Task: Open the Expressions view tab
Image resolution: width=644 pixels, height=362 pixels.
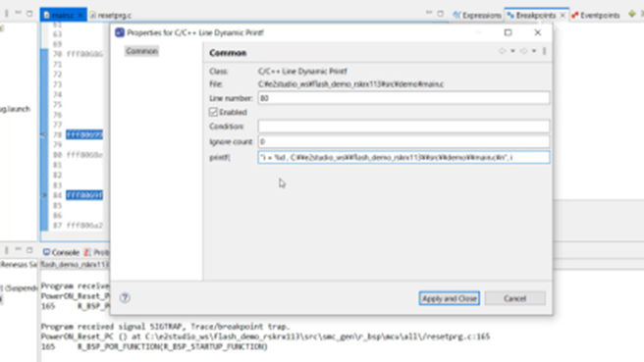Action: point(477,15)
